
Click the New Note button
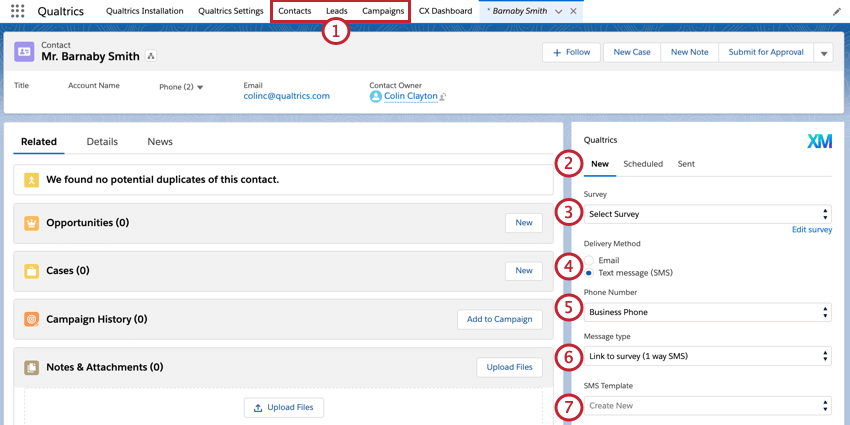690,53
